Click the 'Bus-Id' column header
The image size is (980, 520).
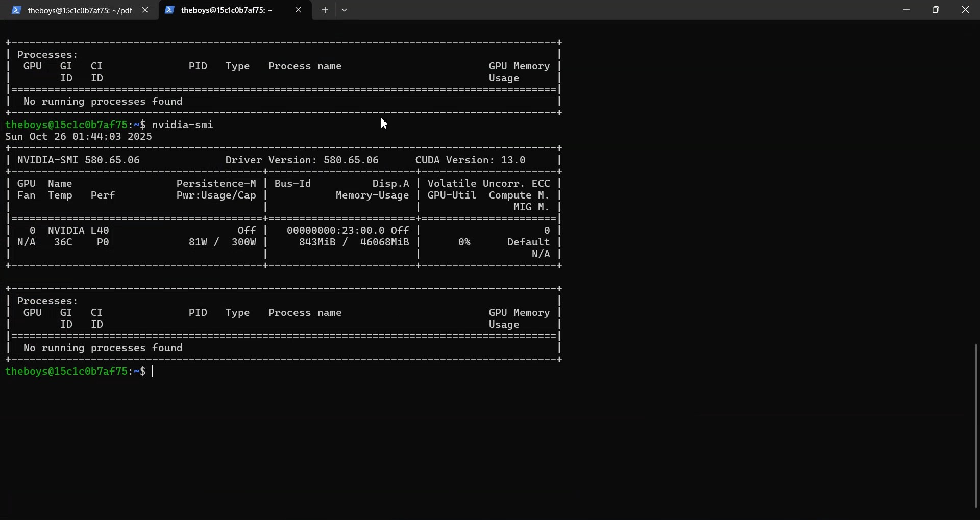click(x=293, y=184)
